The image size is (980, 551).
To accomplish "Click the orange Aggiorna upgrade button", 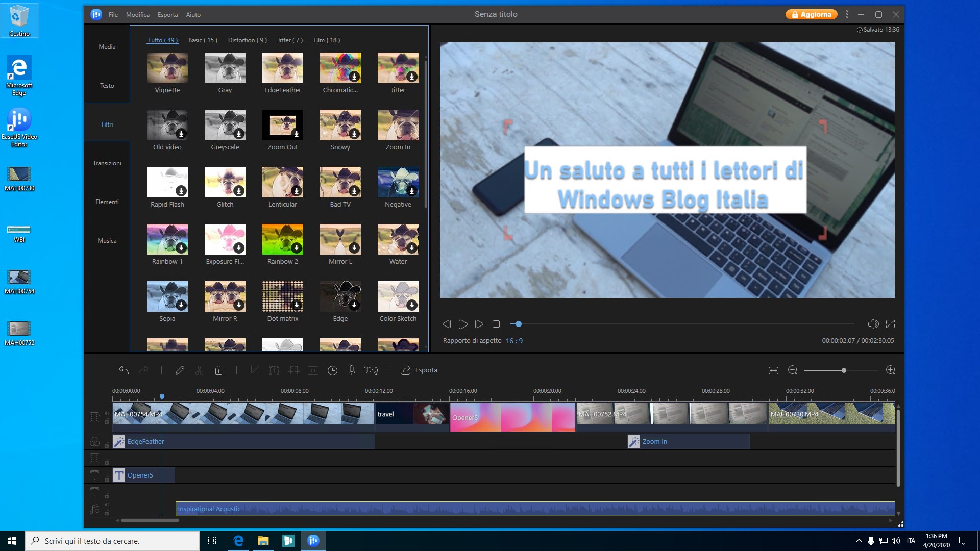I will click(812, 14).
